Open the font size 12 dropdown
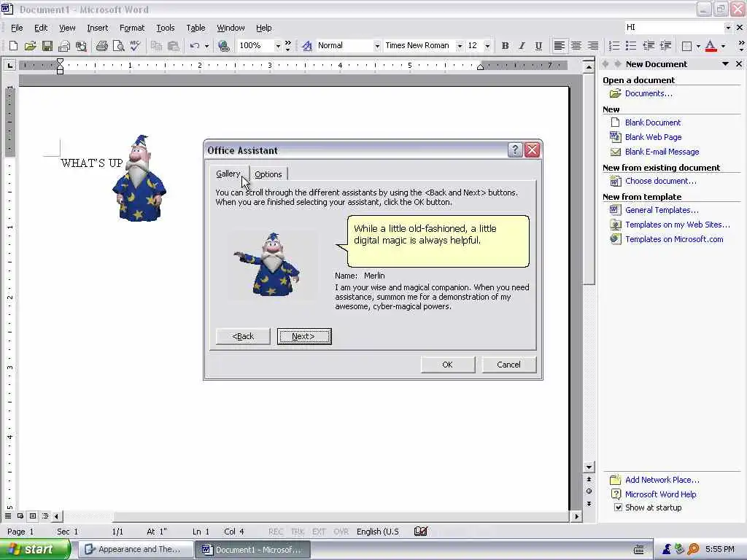 pyautogui.click(x=487, y=46)
